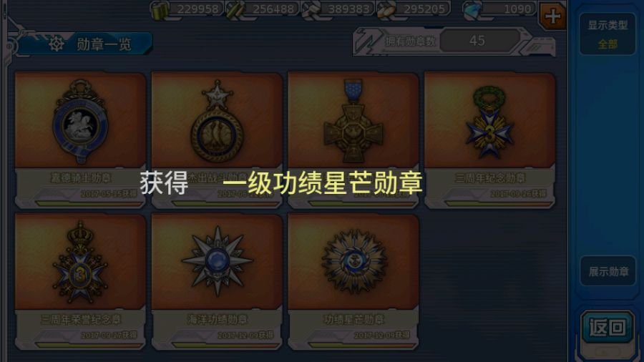Click the orange plus button beside diamonds
The height and width of the screenshot is (362, 644).
(x=552, y=16)
